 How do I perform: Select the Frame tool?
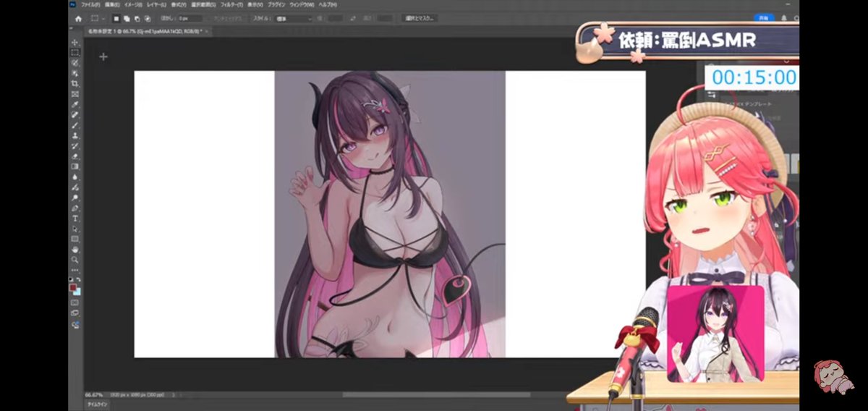coord(75,93)
